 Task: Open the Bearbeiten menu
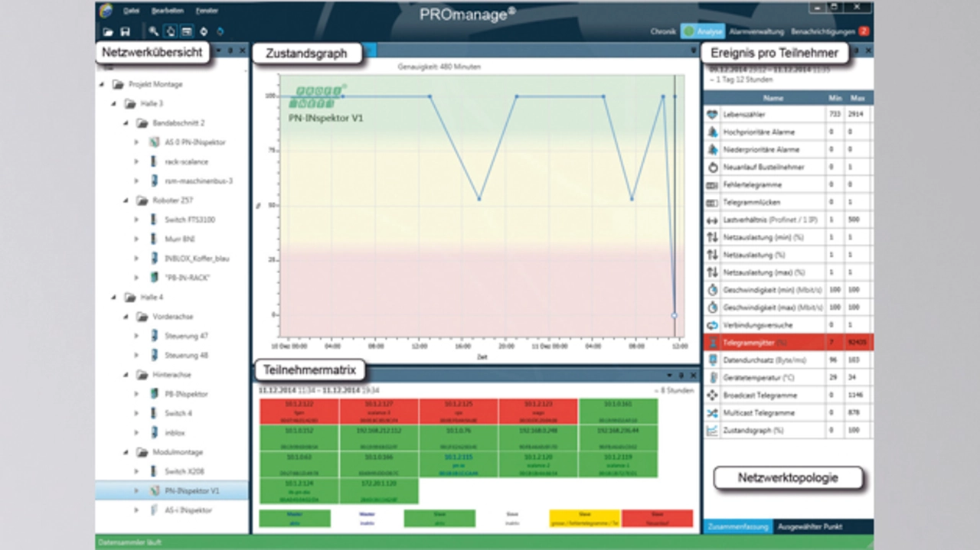(166, 10)
